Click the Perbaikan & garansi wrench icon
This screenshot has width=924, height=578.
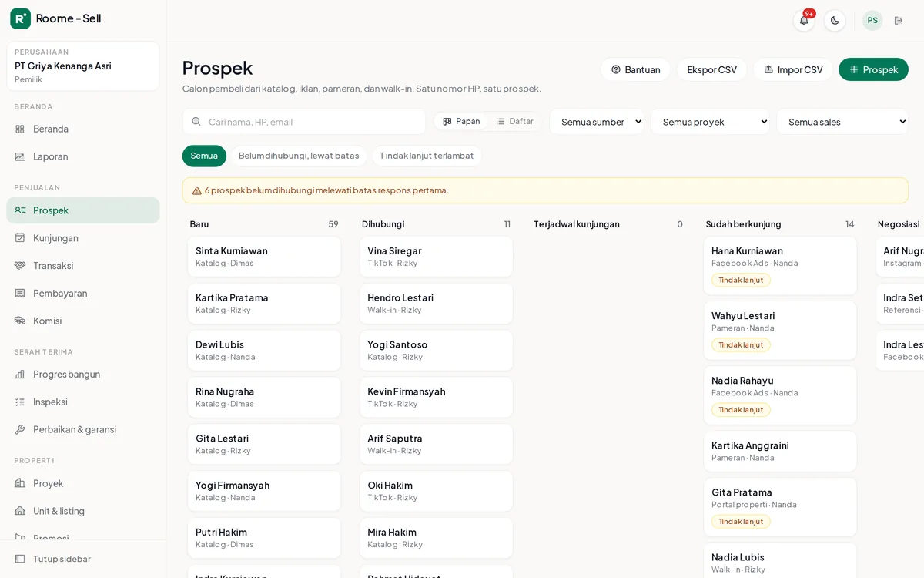pos(20,430)
